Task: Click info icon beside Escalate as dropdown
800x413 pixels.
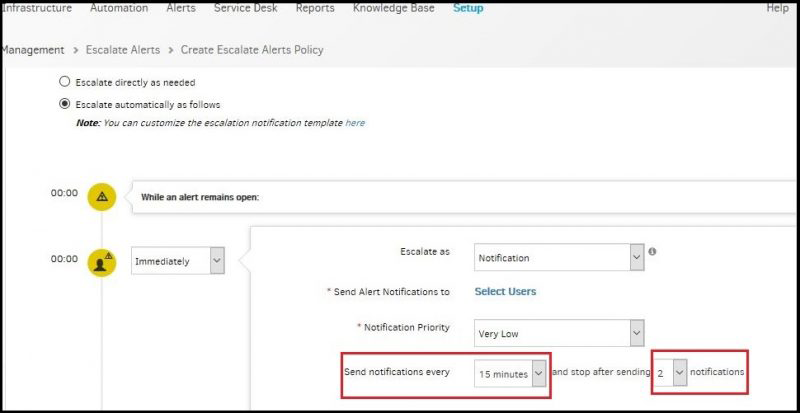Action: 652,252
